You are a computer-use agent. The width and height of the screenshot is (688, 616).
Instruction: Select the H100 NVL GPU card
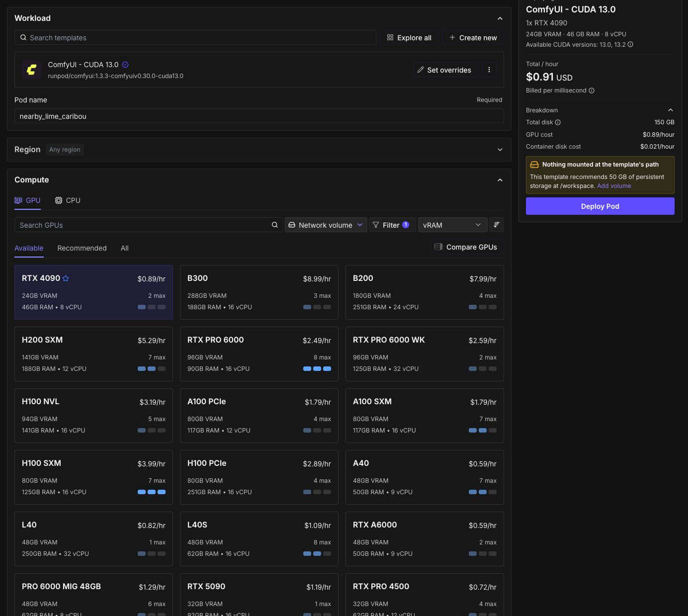click(93, 416)
